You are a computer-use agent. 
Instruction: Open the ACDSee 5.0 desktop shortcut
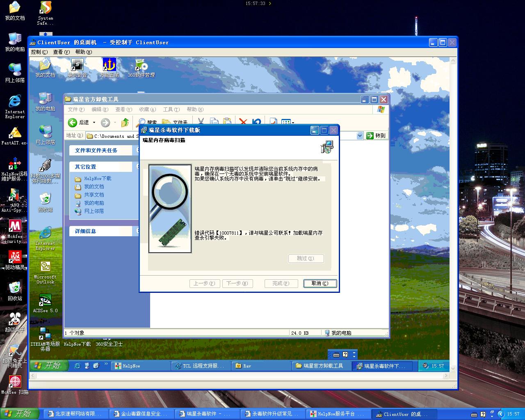pos(45,301)
